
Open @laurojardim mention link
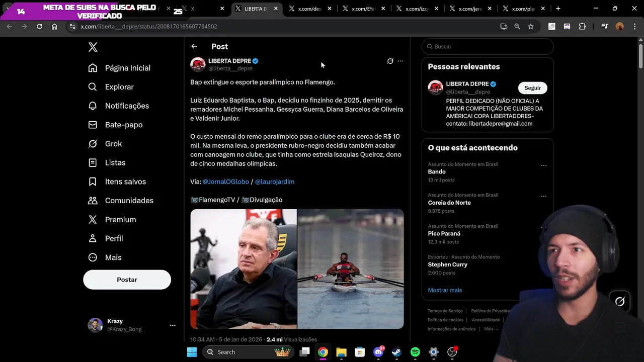coord(275,182)
